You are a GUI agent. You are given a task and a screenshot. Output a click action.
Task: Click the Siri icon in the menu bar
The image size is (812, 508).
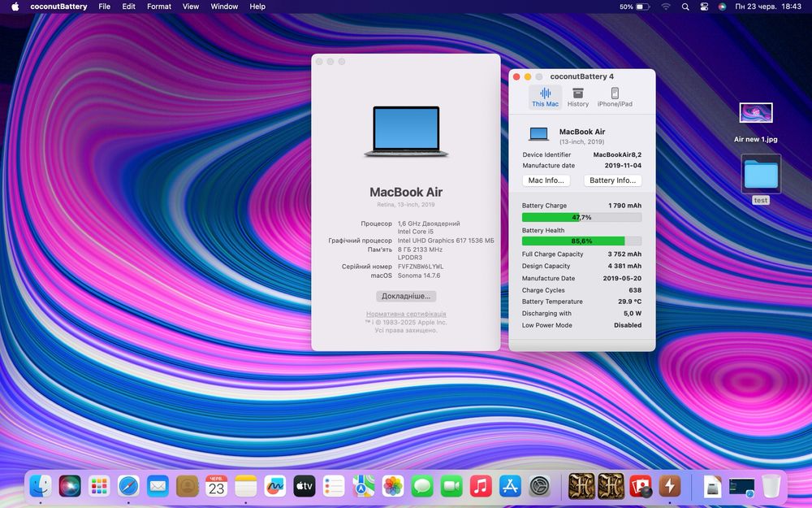point(723,7)
